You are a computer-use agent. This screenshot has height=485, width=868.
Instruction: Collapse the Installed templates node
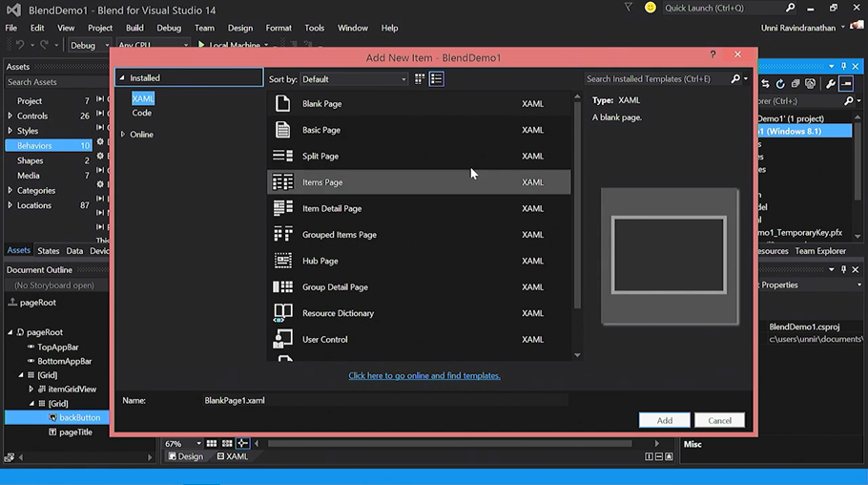122,77
